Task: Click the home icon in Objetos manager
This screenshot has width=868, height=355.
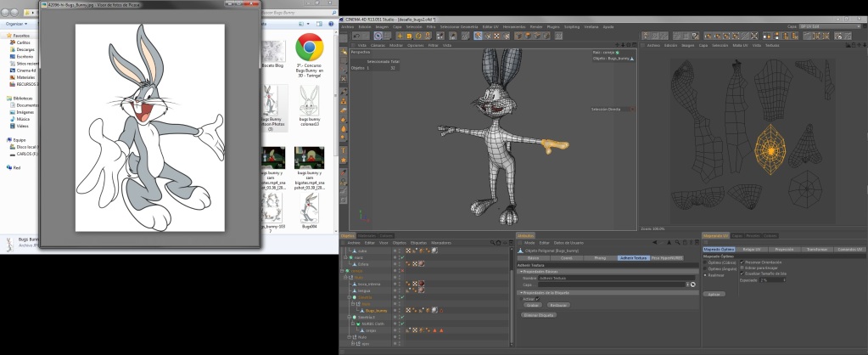Action: pyautogui.click(x=498, y=243)
